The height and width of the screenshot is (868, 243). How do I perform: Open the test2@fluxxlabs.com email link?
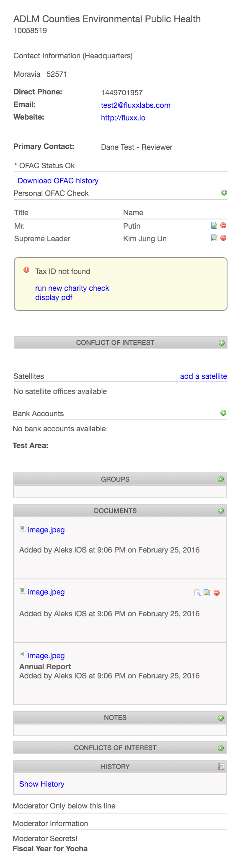pos(136,105)
